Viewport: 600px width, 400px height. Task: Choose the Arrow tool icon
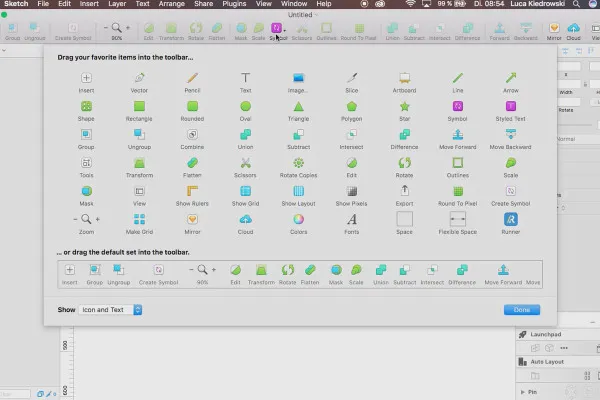pos(510,78)
